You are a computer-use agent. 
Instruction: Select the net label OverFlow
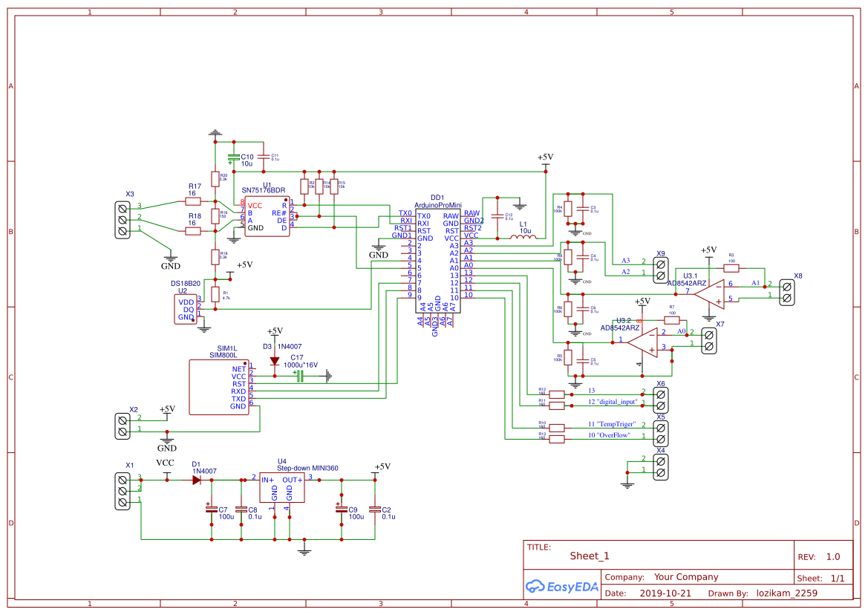pos(610,436)
